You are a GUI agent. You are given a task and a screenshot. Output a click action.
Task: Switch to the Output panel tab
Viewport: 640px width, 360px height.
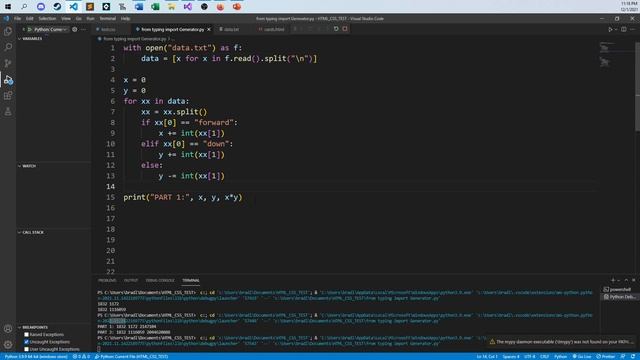coord(131,280)
